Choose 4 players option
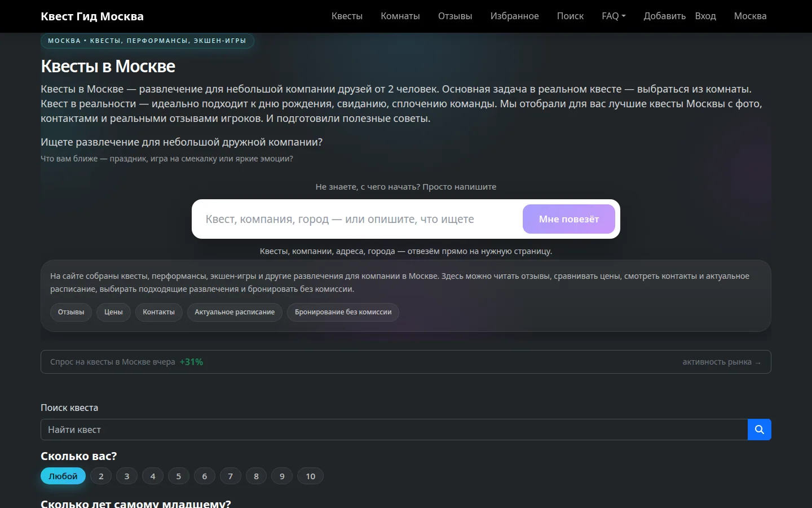Screen dimensions: 812x508 (x=153, y=476)
